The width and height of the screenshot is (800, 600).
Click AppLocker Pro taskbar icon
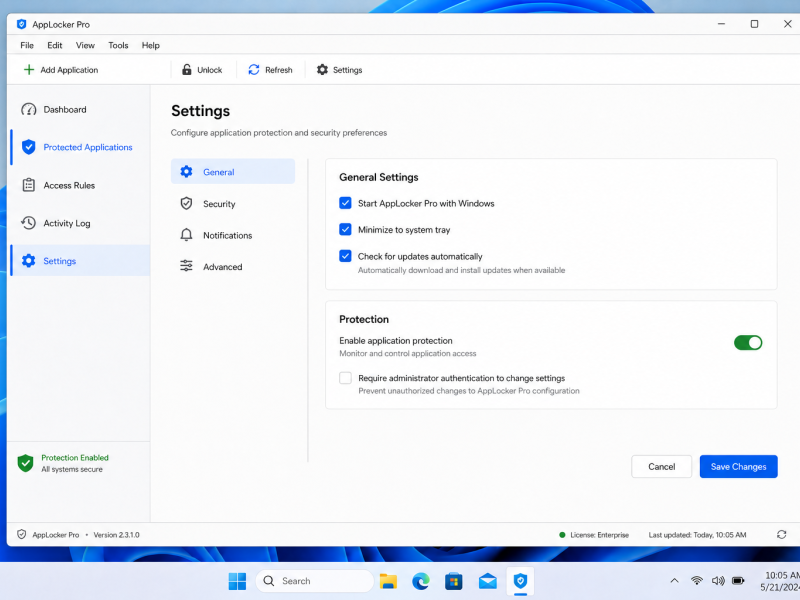tap(520, 581)
